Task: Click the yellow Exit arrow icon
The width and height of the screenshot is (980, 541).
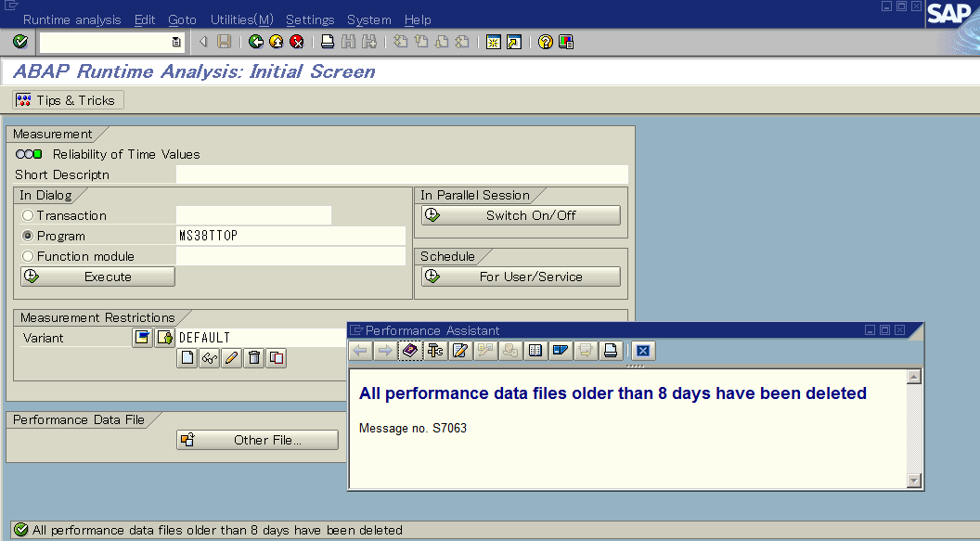Action: tap(277, 42)
